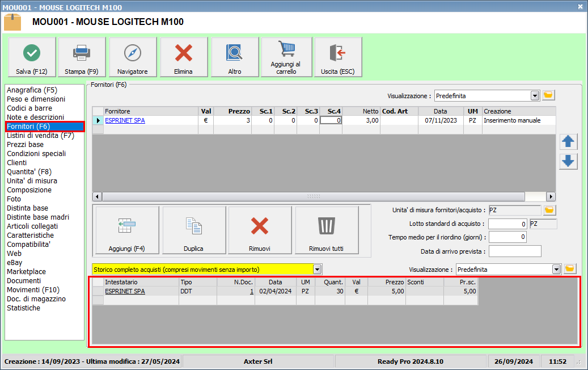The image size is (588, 370).
Task: Sort suppliers grid by Prezzo column header
Action: tap(232, 111)
